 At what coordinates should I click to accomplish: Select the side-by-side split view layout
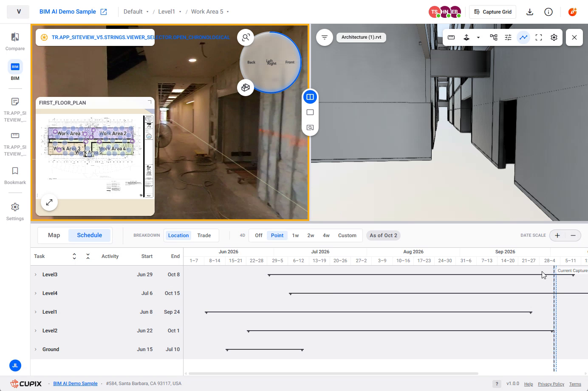[x=310, y=97]
